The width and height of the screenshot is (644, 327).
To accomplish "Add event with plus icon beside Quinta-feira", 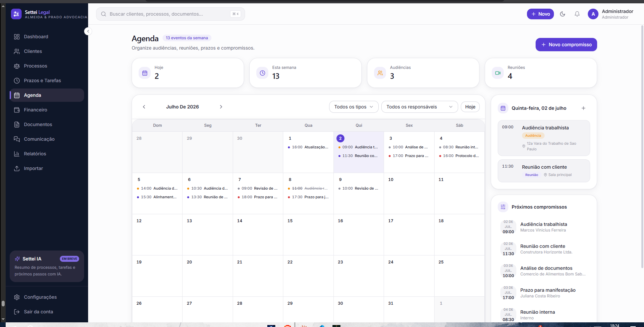I will click(583, 108).
